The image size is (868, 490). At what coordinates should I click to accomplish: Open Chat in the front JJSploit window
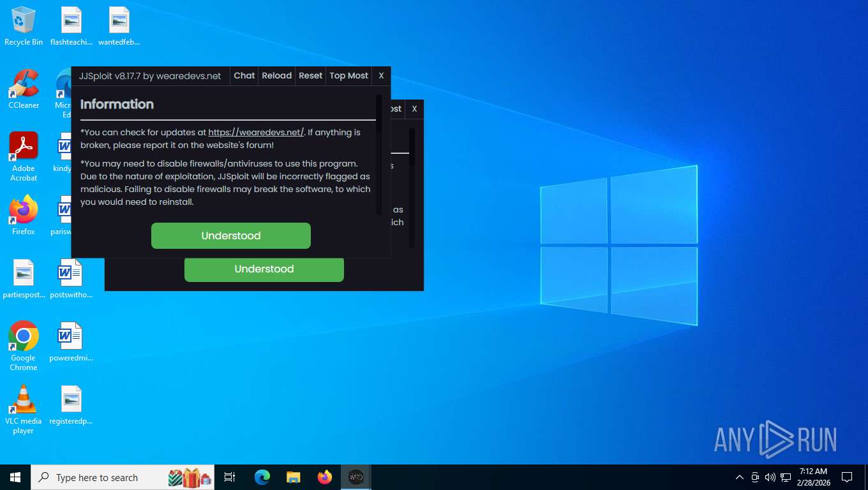[244, 75]
